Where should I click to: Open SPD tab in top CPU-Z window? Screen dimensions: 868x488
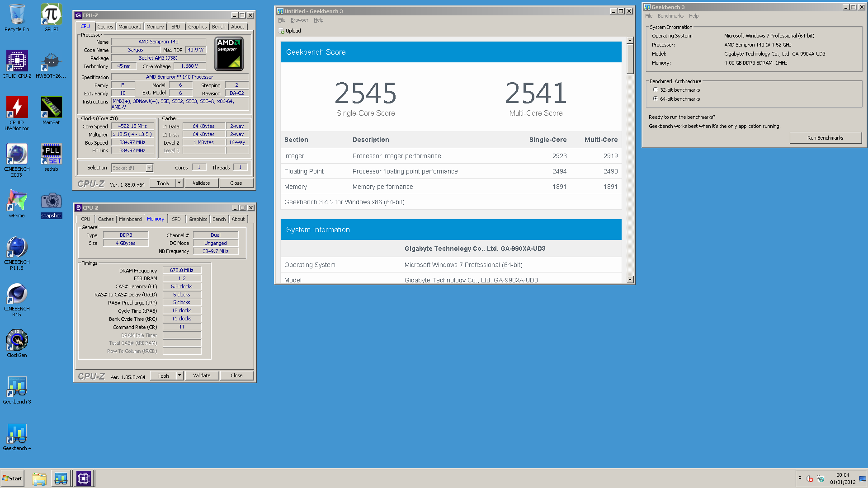click(x=176, y=27)
